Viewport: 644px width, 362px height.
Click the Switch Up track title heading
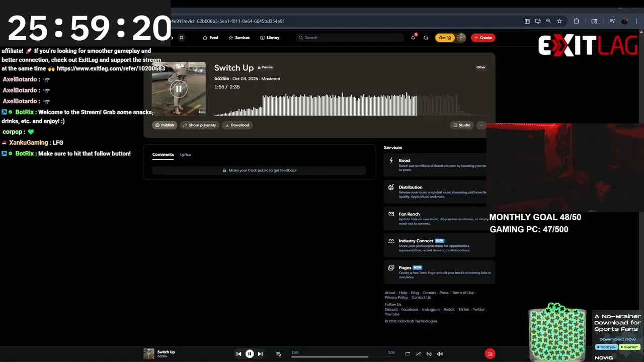234,67
